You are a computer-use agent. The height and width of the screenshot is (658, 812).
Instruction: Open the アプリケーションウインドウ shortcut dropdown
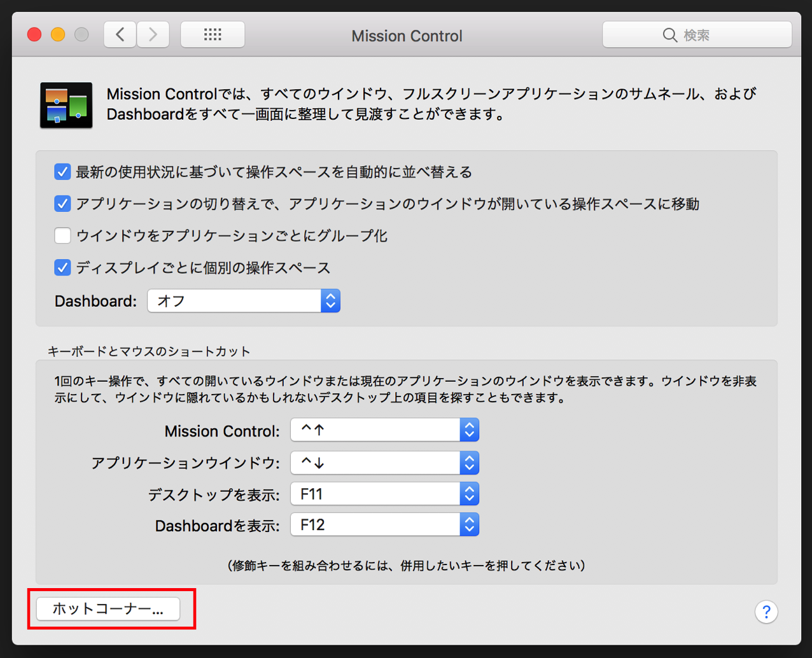pyautogui.click(x=384, y=463)
